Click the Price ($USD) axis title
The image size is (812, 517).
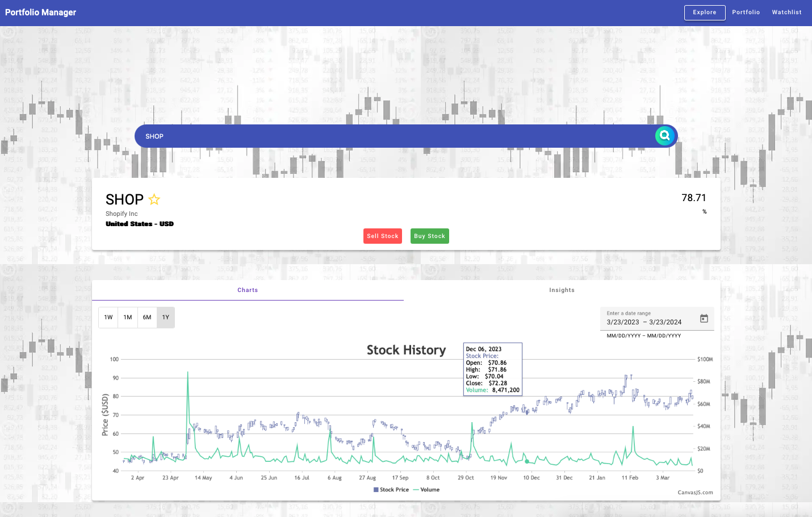point(104,415)
